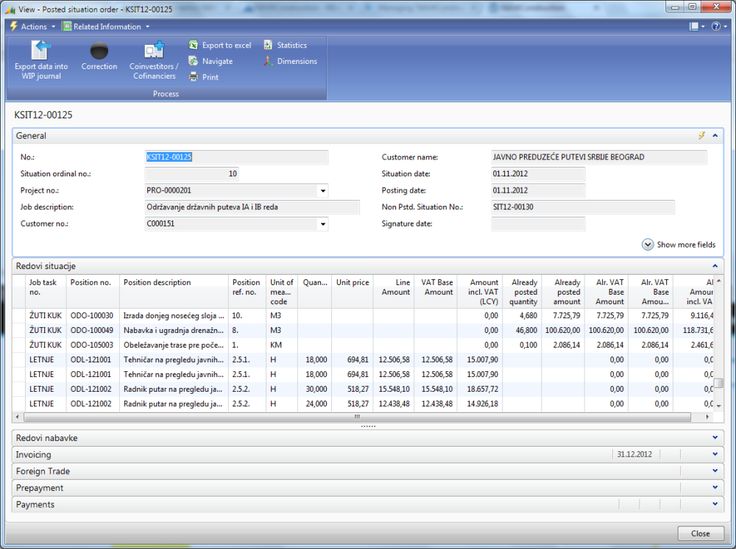Click scroll right arrow of lines table
736x549 pixels.
click(707, 417)
